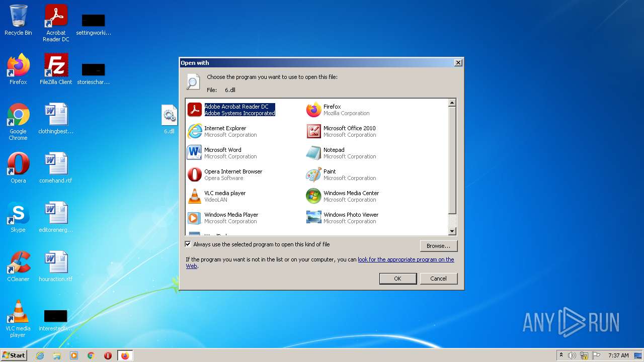This screenshot has width=644, height=362.
Task: Select the clothingbest document on desktop
Action: 56,119
